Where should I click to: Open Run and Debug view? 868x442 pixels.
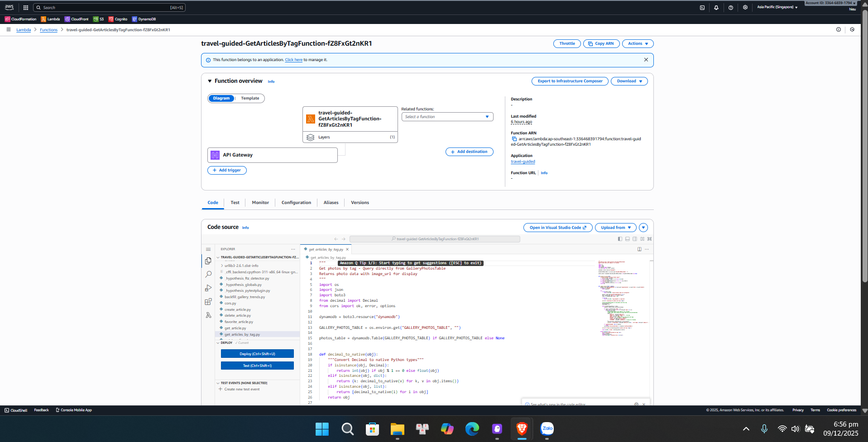[208, 288]
